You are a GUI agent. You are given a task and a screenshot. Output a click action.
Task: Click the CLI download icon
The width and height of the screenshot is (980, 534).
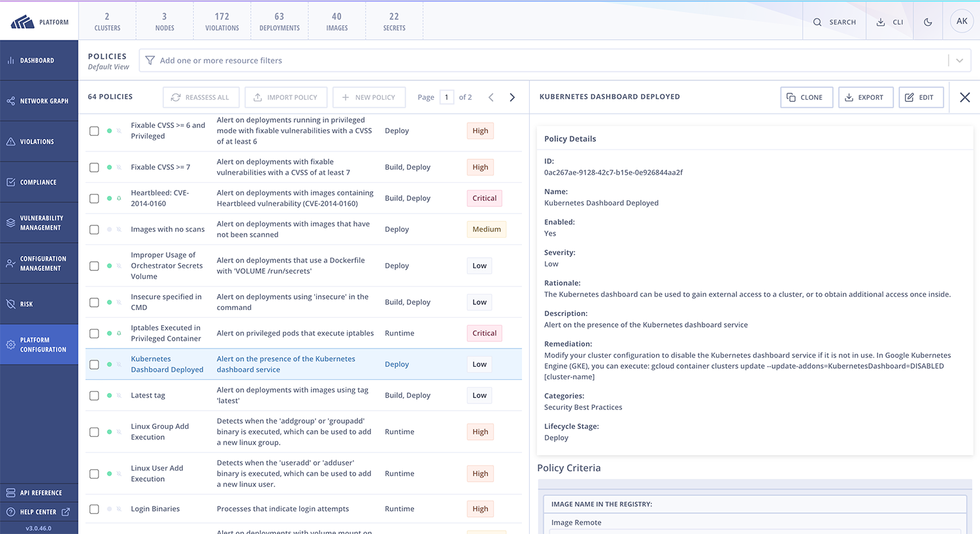coord(889,22)
